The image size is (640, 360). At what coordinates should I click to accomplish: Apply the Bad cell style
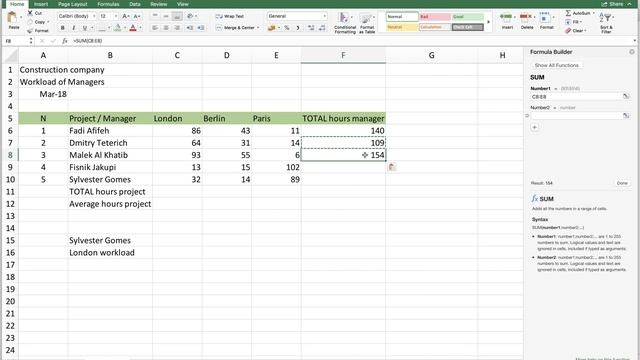pyautogui.click(x=435, y=17)
